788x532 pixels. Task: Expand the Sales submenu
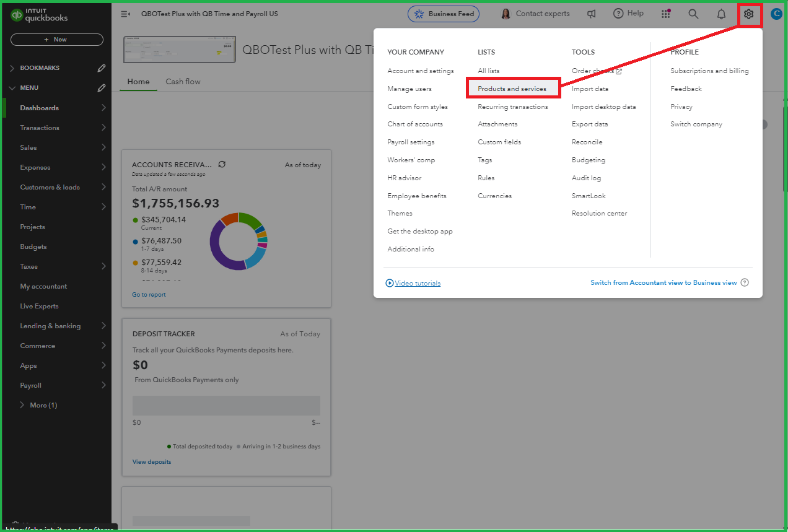tap(103, 147)
